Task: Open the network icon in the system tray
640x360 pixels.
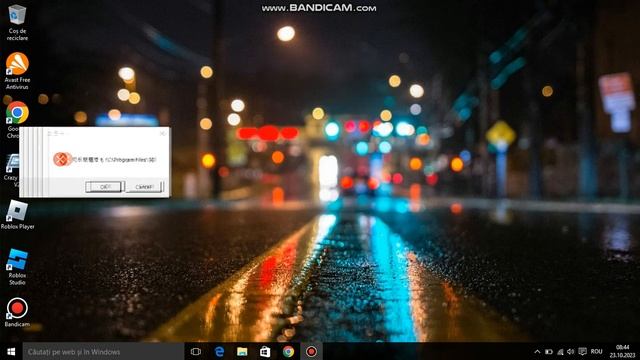Action: pos(560,351)
